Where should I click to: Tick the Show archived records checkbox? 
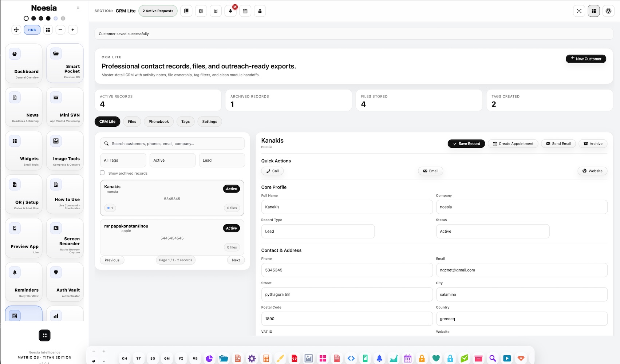click(102, 173)
